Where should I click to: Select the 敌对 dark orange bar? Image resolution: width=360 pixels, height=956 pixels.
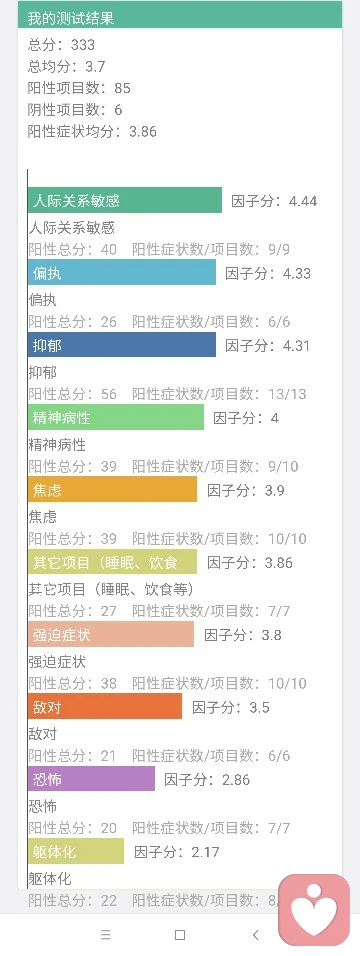pos(105,706)
